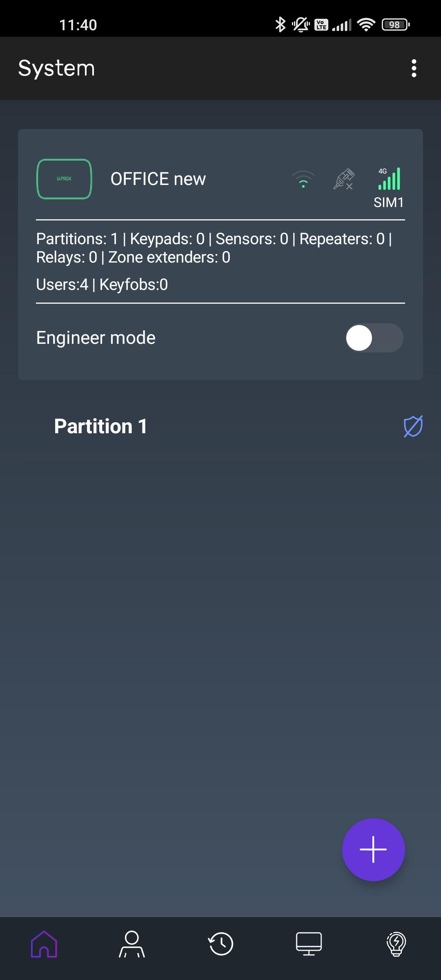Tap the Partitions and Sensors summary line
Image resolution: width=441 pixels, height=980 pixels.
click(x=214, y=248)
